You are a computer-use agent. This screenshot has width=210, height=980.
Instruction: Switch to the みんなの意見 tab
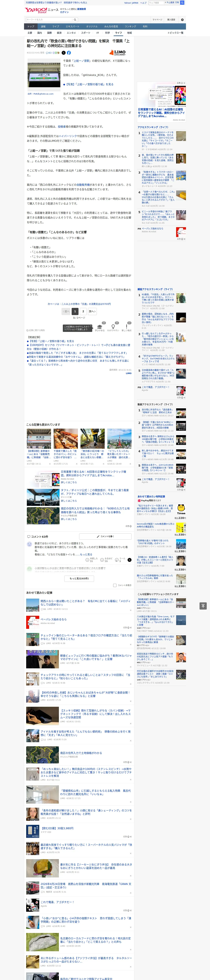pos(111,27)
